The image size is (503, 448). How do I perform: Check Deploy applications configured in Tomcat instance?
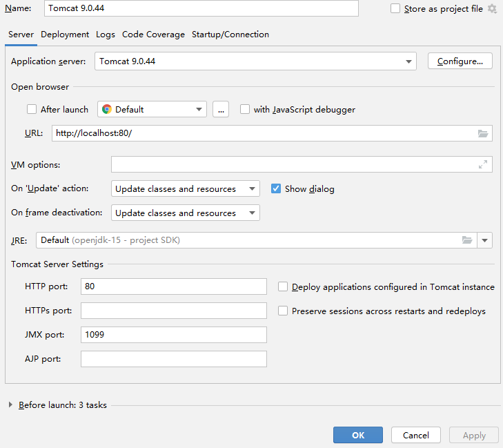point(283,286)
